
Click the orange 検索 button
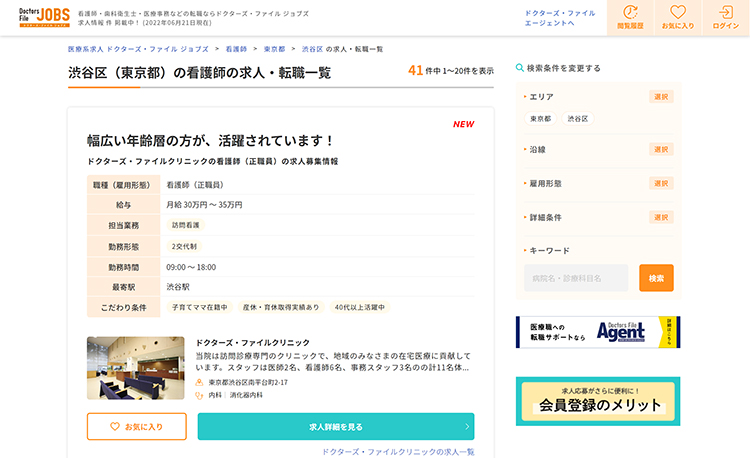[656, 278]
